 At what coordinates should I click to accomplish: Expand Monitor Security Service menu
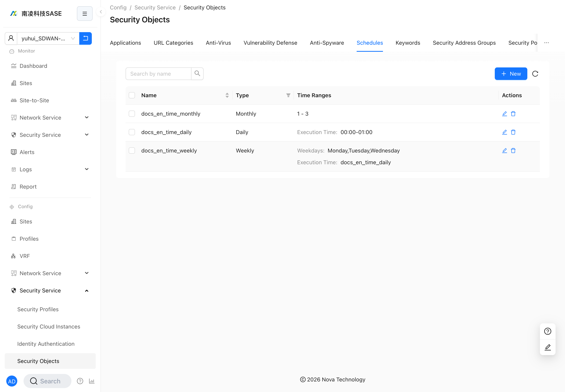coord(50,135)
